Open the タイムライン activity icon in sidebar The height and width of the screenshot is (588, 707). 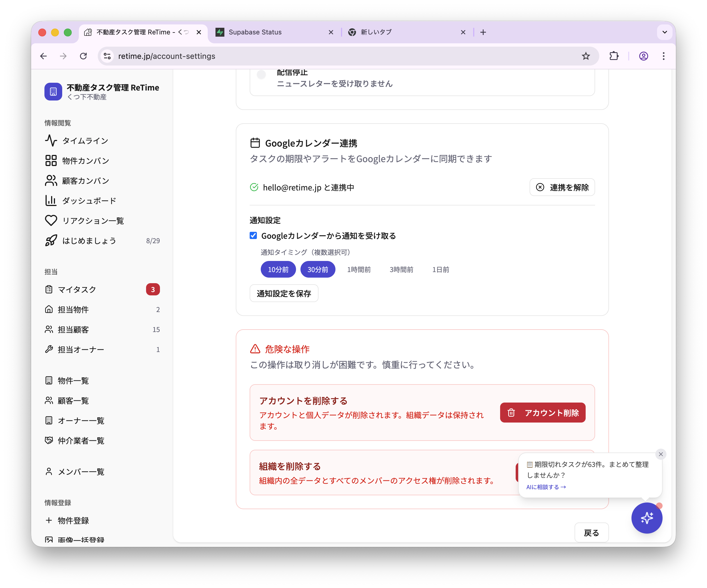(x=51, y=141)
